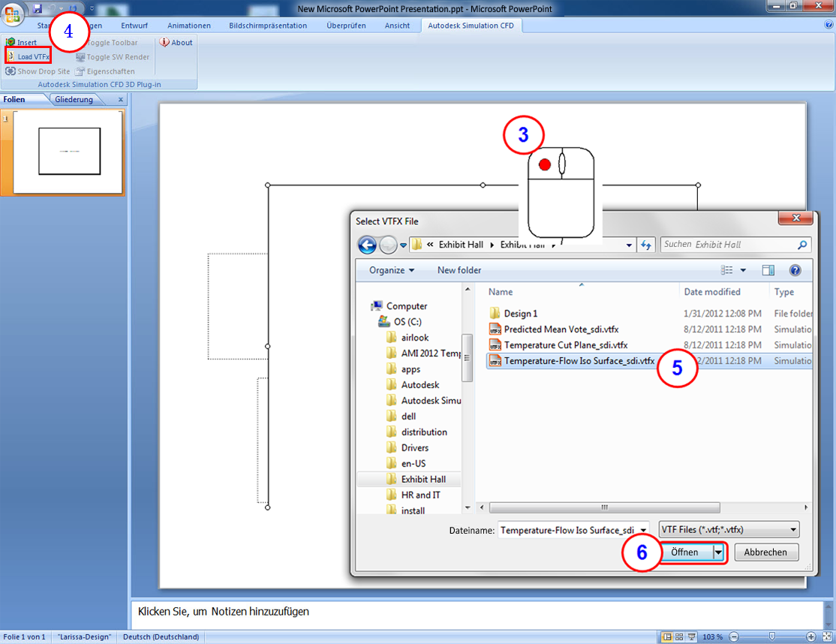Click the change view icon
Image resolution: width=836 pixels, height=644 pixels.
pos(726,270)
